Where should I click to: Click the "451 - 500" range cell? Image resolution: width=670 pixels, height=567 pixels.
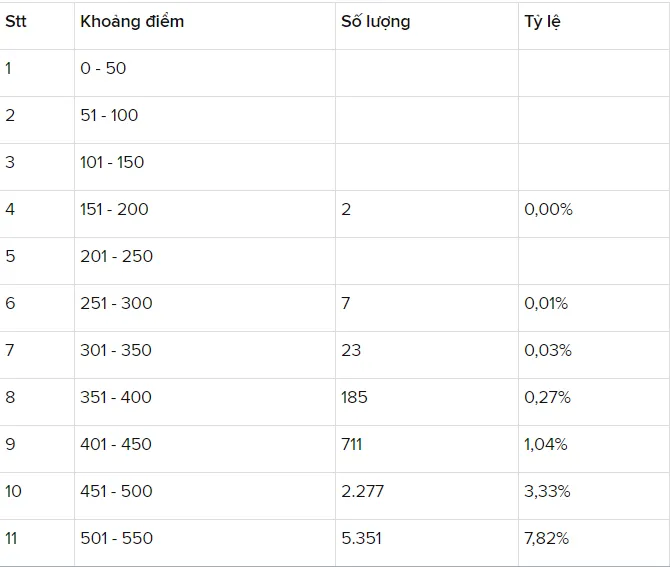(116, 491)
